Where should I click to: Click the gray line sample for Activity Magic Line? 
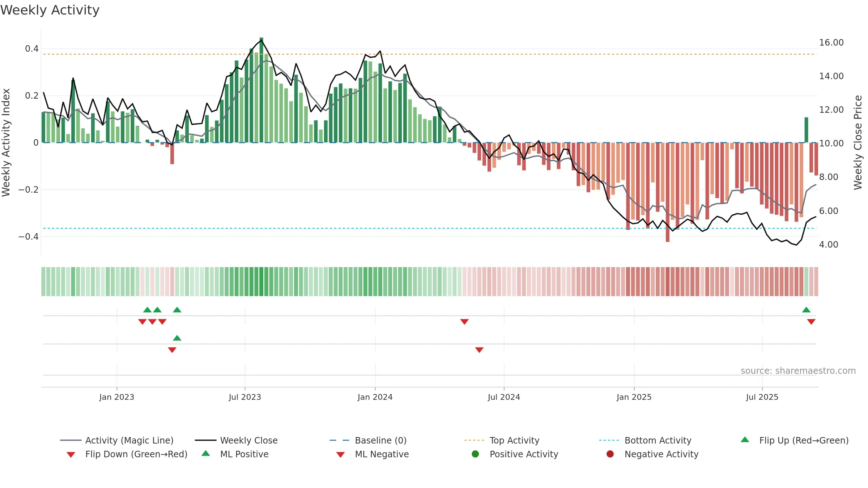(x=71, y=440)
